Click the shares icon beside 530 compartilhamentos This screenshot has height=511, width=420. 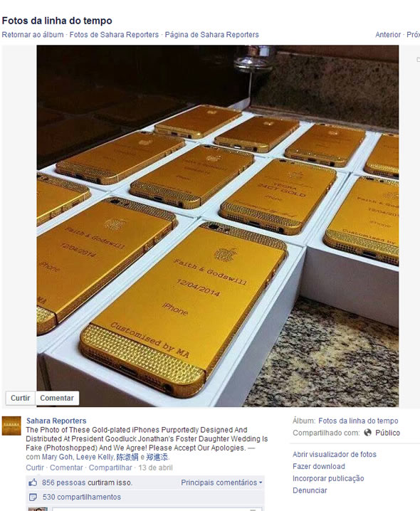[x=33, y=497]
